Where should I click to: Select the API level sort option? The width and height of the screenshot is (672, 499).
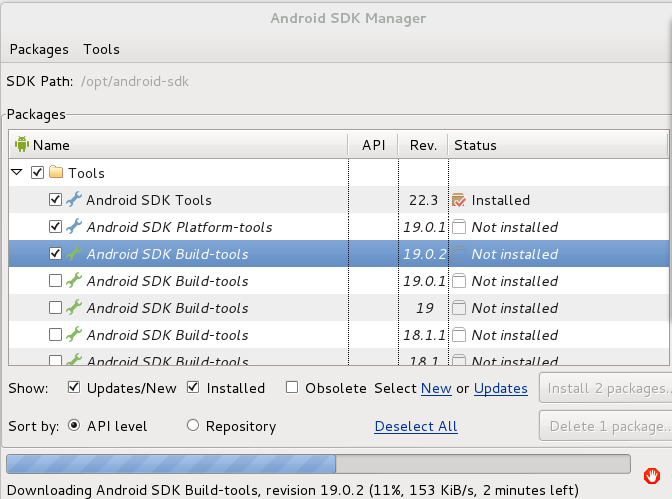pyautogui.click(x=74, y=425)
